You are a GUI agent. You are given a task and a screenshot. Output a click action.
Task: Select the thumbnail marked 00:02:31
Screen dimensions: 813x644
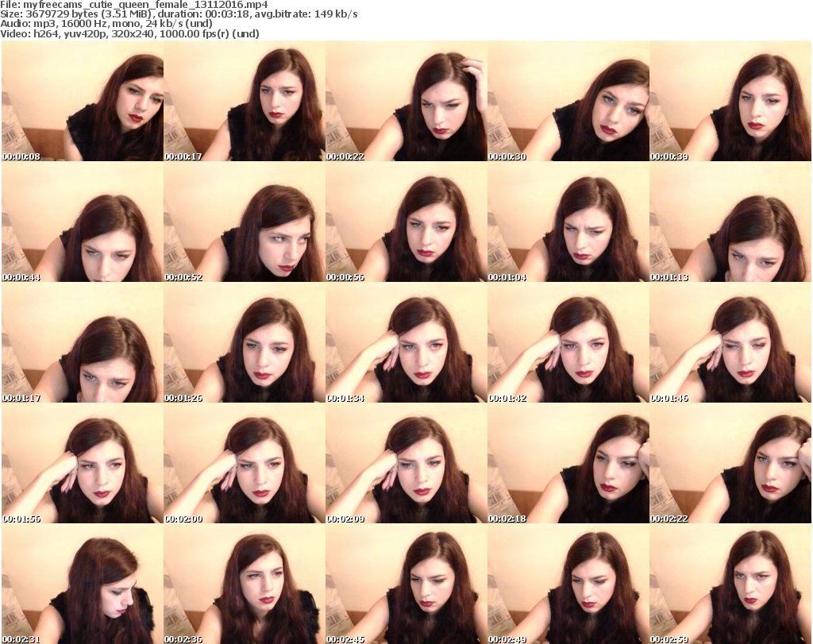[x=83, y=584]
